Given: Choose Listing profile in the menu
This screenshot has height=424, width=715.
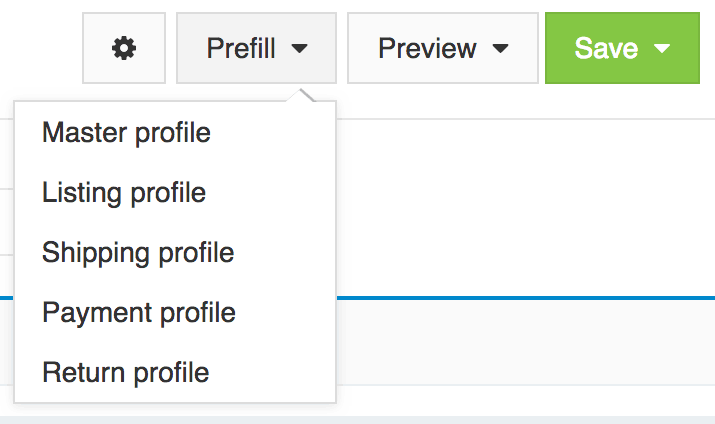Looking at the screenshot, I should pyautogui.click(x=124, y=193).
